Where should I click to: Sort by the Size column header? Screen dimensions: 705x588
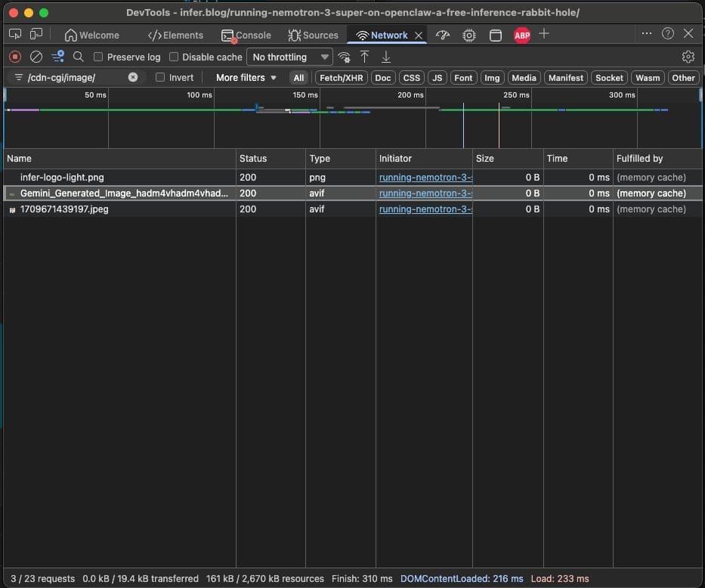(x=508, y=158)
